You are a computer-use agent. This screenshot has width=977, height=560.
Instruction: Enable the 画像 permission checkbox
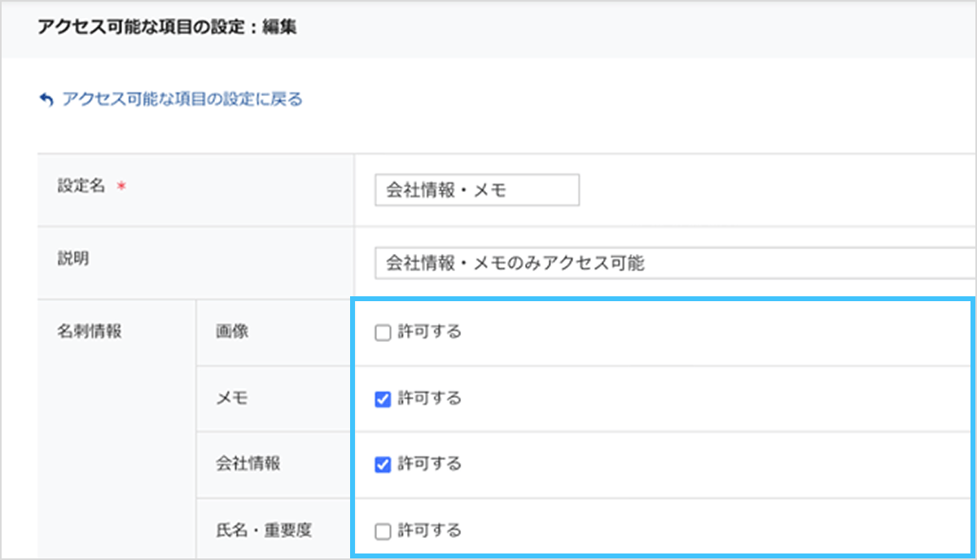383,333
